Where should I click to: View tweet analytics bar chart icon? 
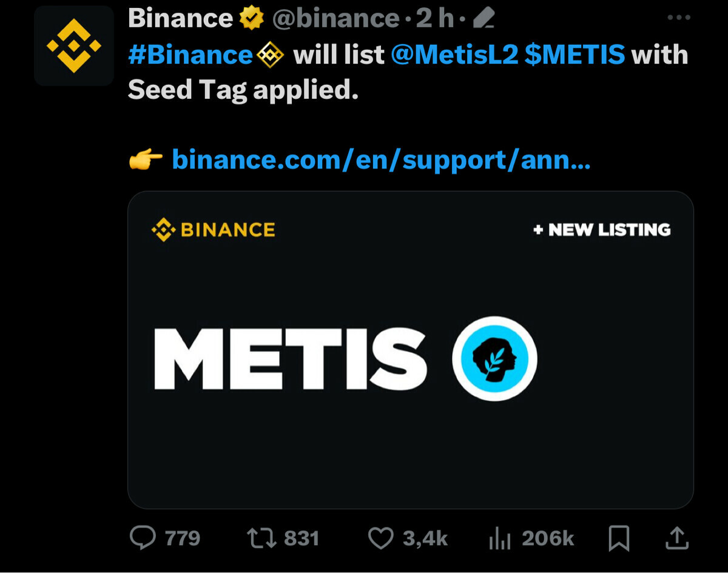500,538
